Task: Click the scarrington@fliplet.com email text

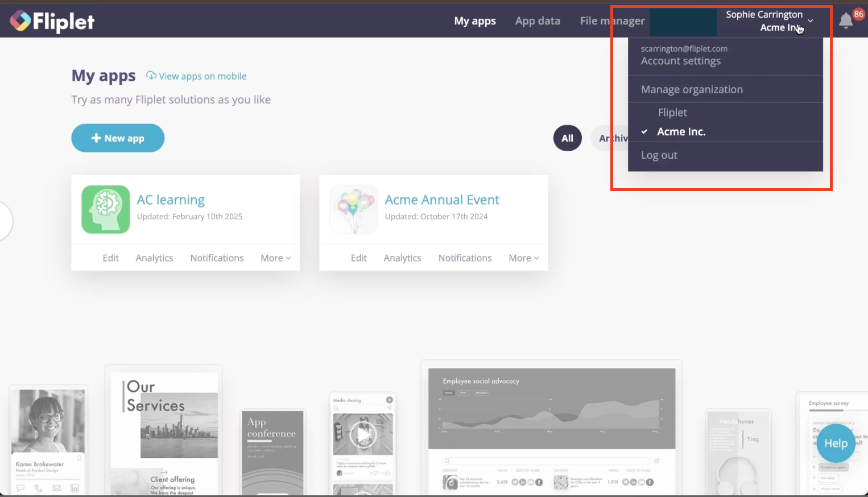Action: tap(684, 48)
